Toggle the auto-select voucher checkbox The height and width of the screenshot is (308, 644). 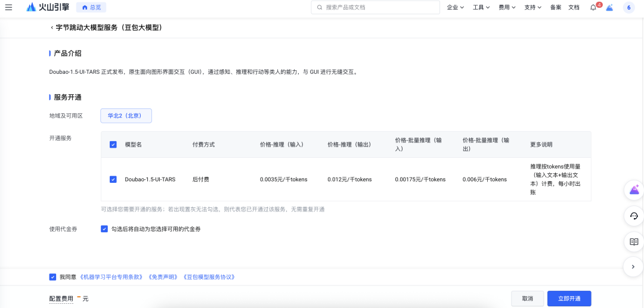(x=104, y=229)
